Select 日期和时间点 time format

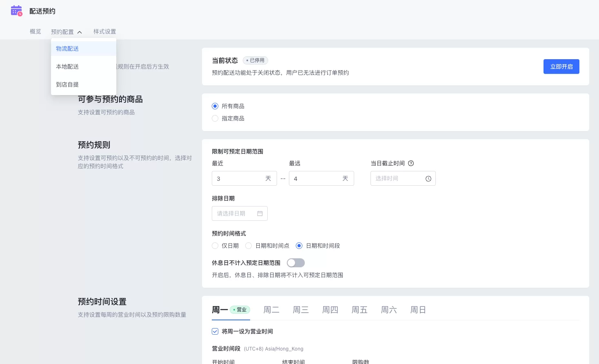[248, 246]
